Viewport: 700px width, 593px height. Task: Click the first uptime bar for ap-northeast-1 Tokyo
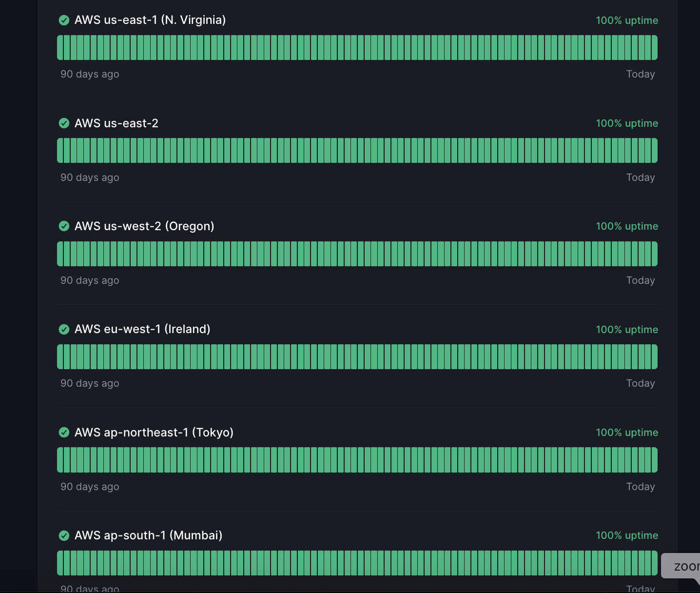coord(60,460)
